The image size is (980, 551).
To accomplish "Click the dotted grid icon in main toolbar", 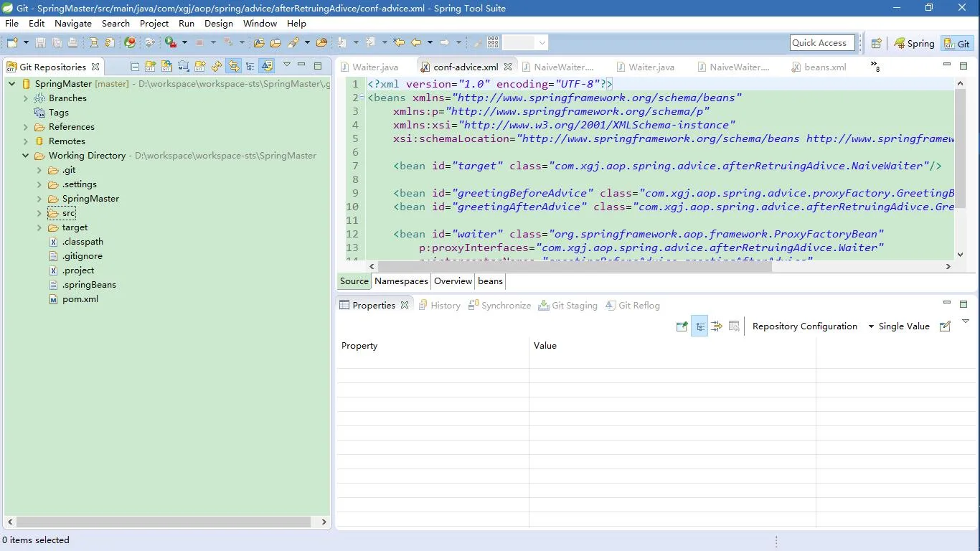I will click(x=493, y=42).
